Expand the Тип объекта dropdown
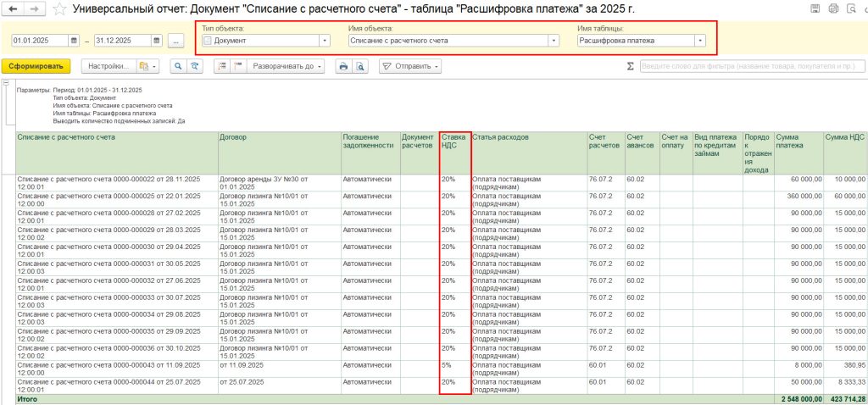The image size is (868, 405). pyautogui.click(x=324, y=41)
